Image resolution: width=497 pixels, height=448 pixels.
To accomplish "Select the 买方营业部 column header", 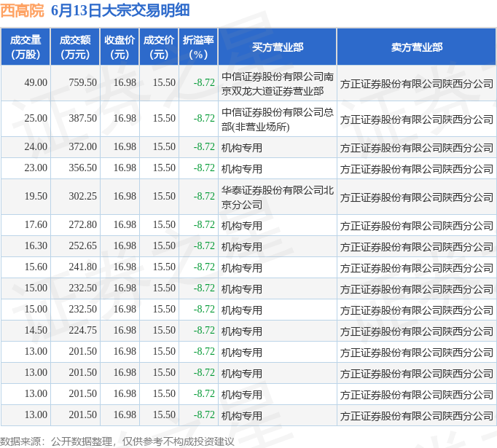I will [x=278, y=47].
